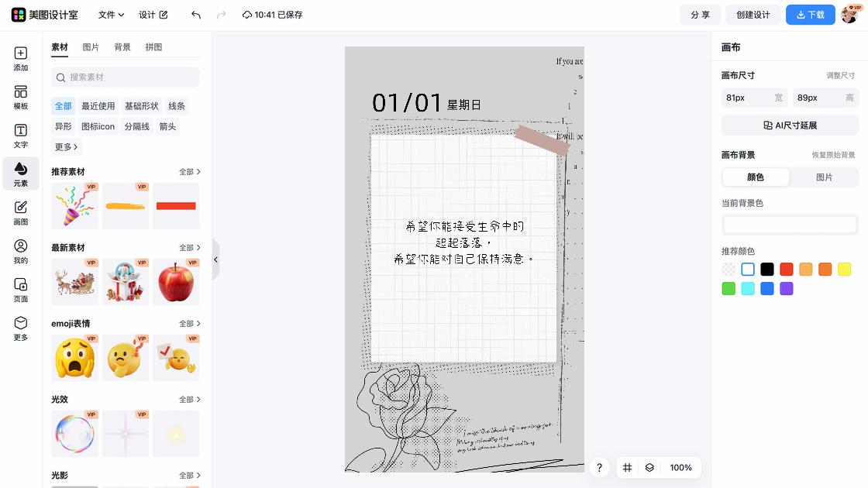Select the 文字 text tool

[21, 136]
